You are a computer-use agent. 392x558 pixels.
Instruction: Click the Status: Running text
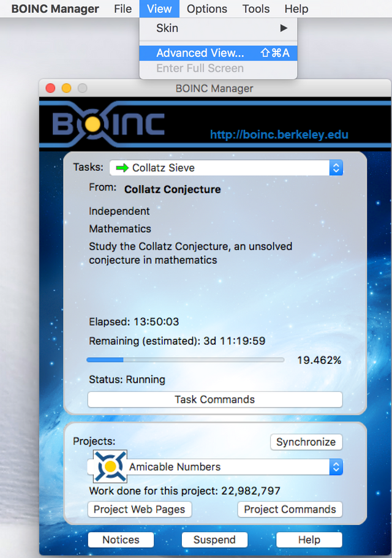[127, 379]
